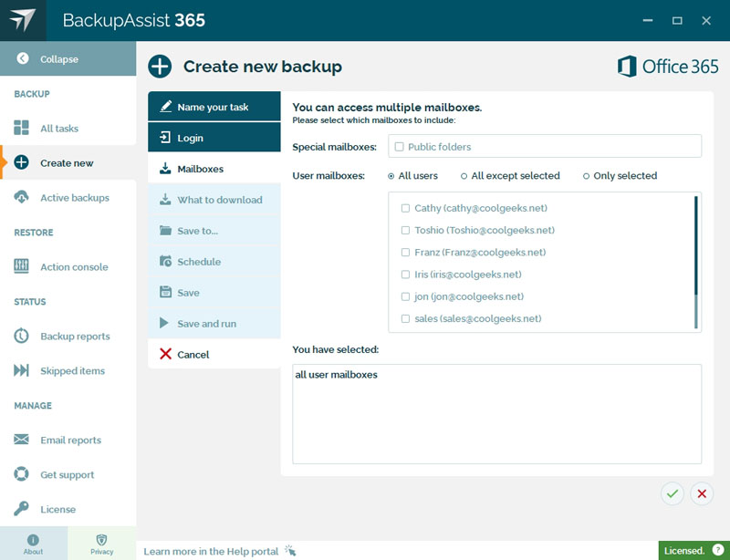The image size is (730, 560).
Task: Click the Licensed status label
Action: tap(683, 551)
